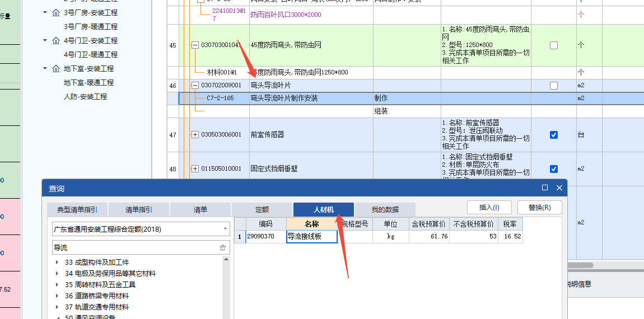The height and width of the screenshot is (319, 644).
Task: Uncheck the checkbox in the 前室传感器 row
Action: pyautogui.click(x=554, y=135)
